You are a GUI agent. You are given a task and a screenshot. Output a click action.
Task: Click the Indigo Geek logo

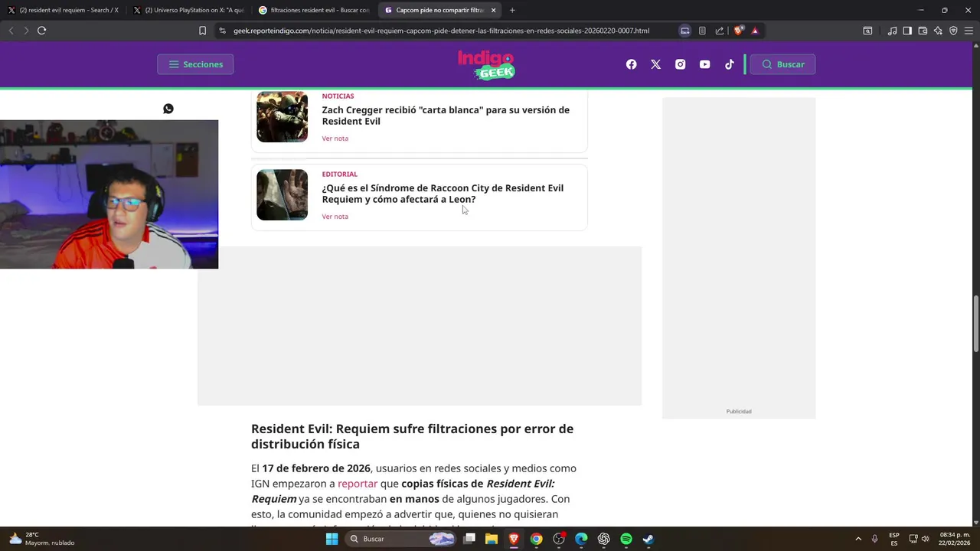click(x=486, y=65)
